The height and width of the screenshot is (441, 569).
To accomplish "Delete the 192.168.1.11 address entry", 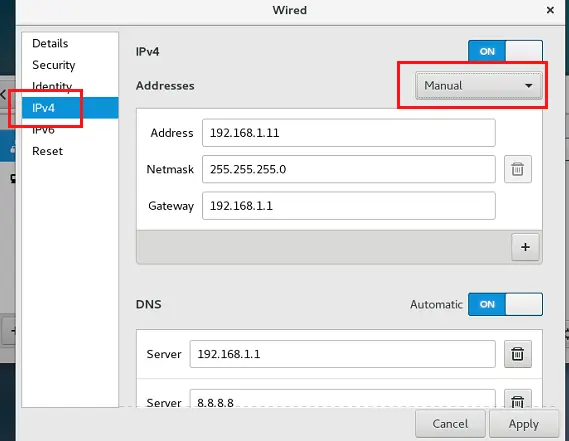I will click(x=518, y=169).
